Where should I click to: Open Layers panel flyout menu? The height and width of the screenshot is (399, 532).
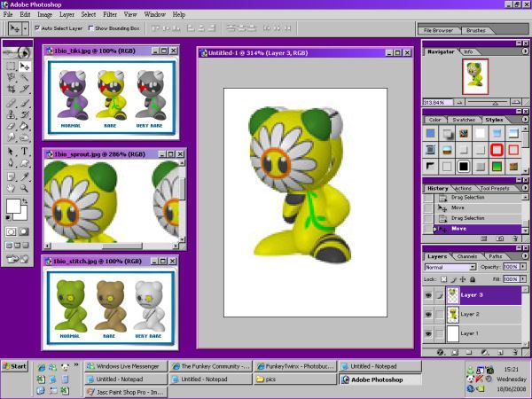point(525,256)
